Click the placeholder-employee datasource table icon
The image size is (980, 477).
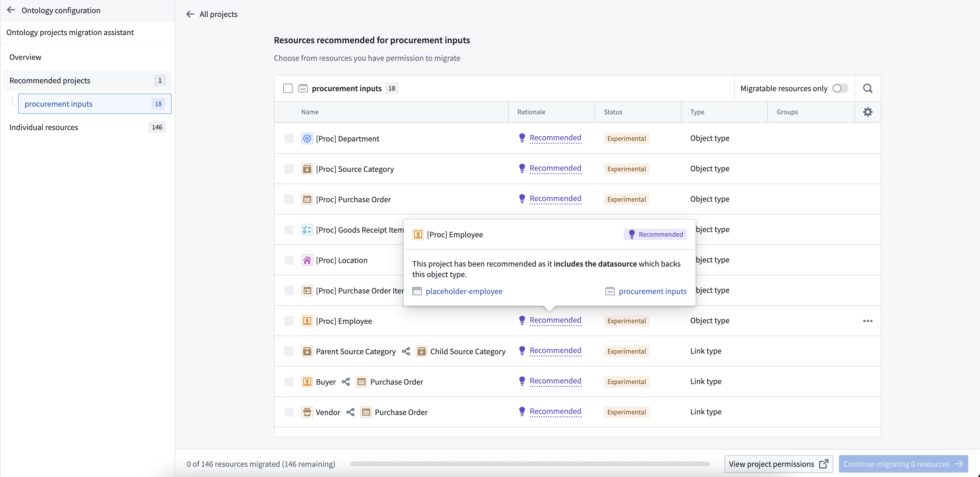[417, 291]
